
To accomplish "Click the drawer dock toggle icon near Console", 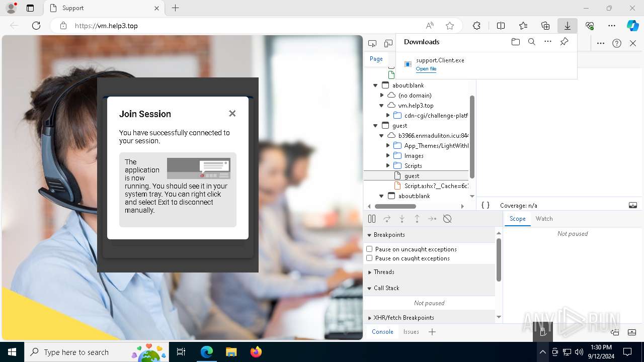I will [x=615, y=332].
